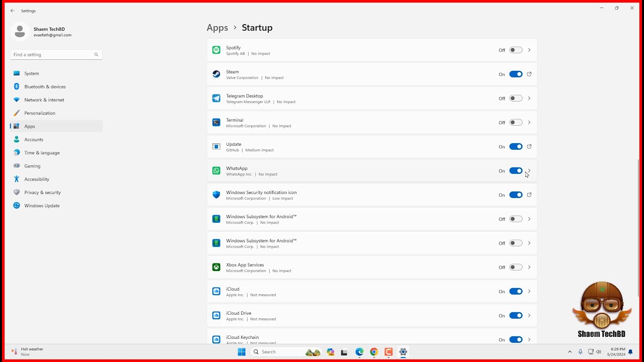
Task: Turn off iCloud Keychain startup toggle
Action: [516, 340]
